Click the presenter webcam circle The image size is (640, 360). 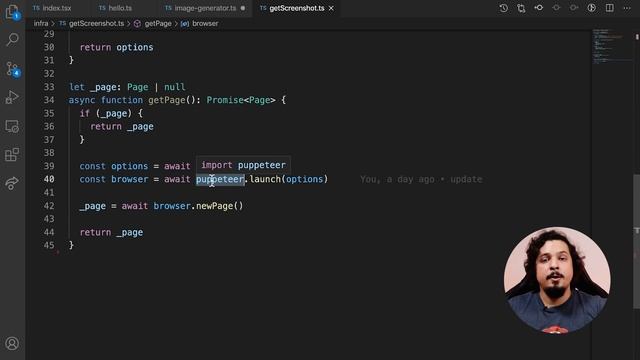coord(557,280)
